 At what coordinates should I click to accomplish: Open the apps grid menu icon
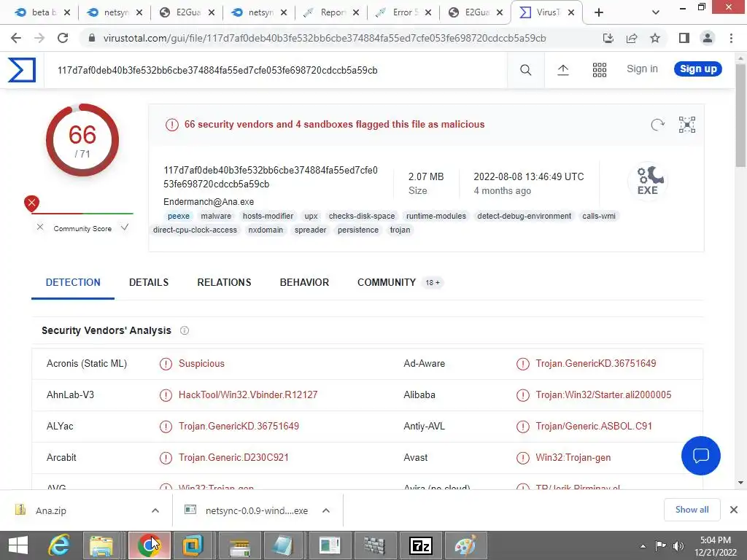click(x=600, y=70)
